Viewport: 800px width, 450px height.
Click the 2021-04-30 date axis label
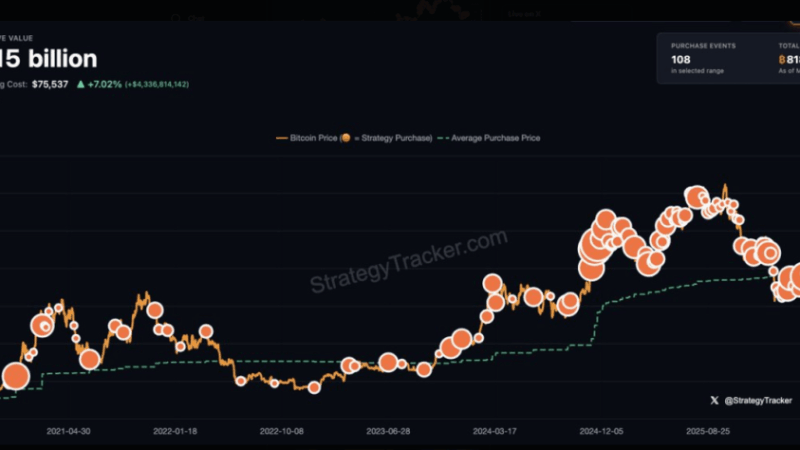[x=68, y=431]
